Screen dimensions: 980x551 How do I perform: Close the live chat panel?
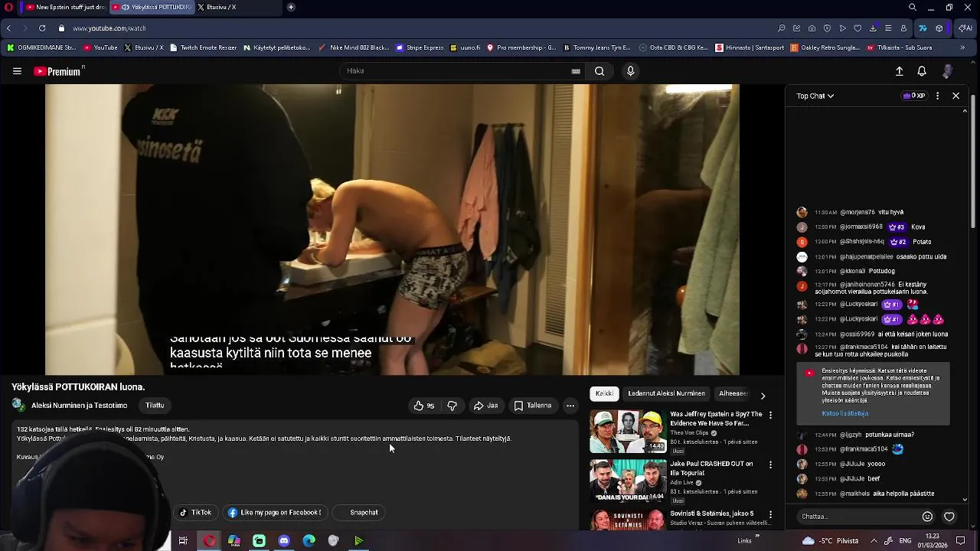coord(955,96)
